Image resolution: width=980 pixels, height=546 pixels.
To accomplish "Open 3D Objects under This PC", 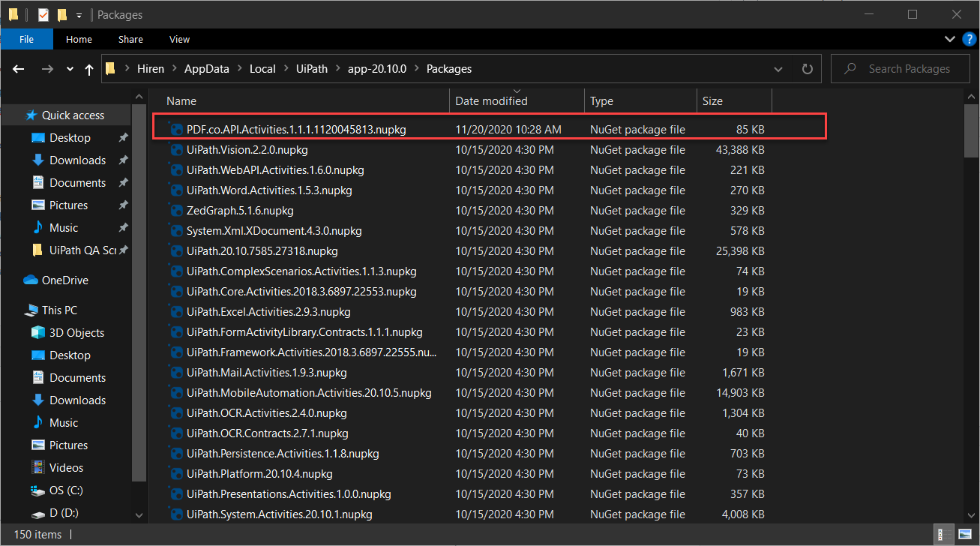I will (76, 333).
